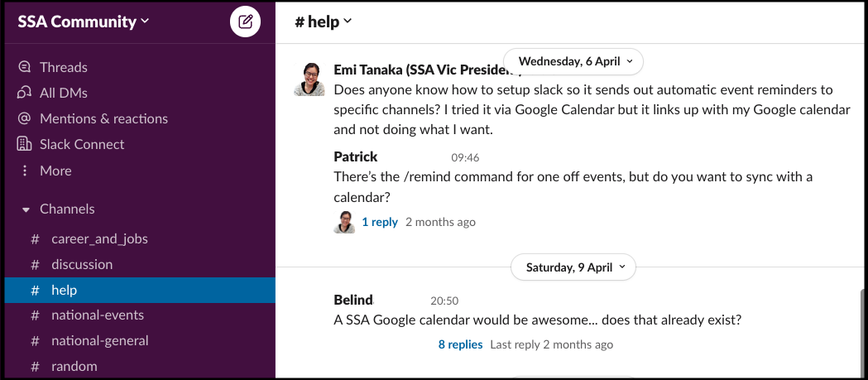Click Patrick's /remind command message
This screenshot has width=868, height=380.
coord(573,187)
